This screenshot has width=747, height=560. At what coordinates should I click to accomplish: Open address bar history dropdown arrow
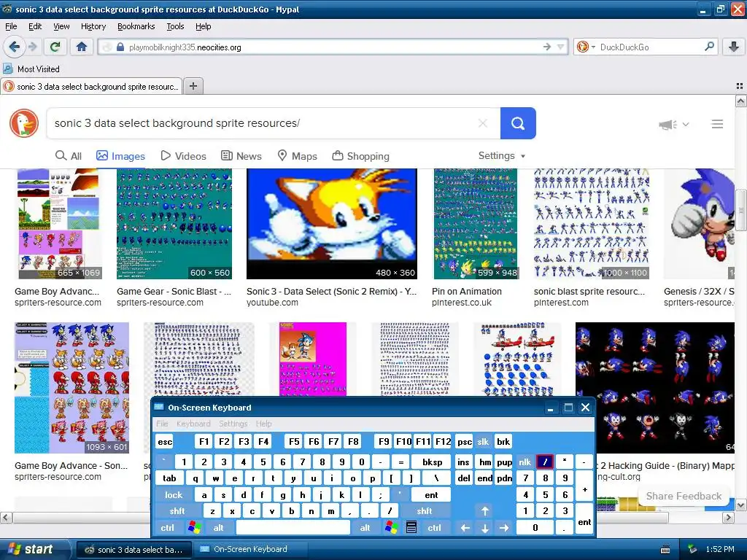pos(561,47)
